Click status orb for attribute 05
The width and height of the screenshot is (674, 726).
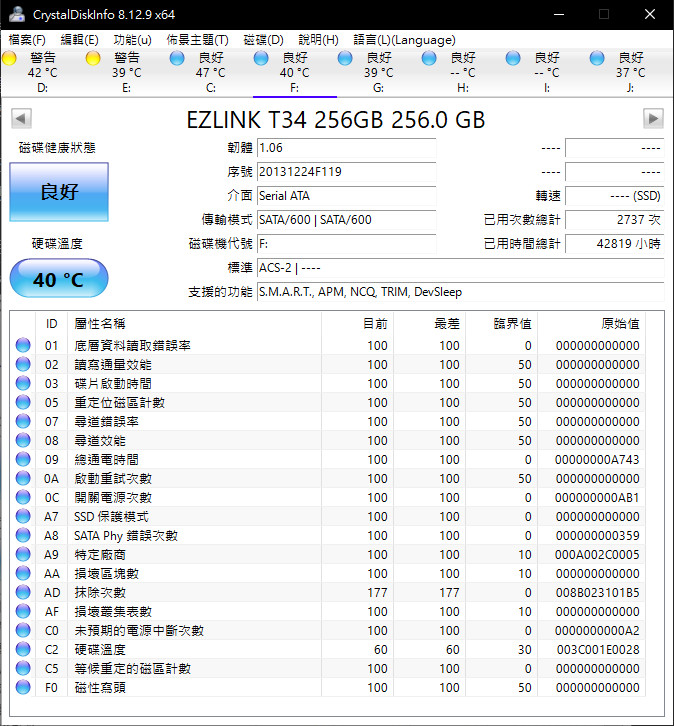click(23, 402)
